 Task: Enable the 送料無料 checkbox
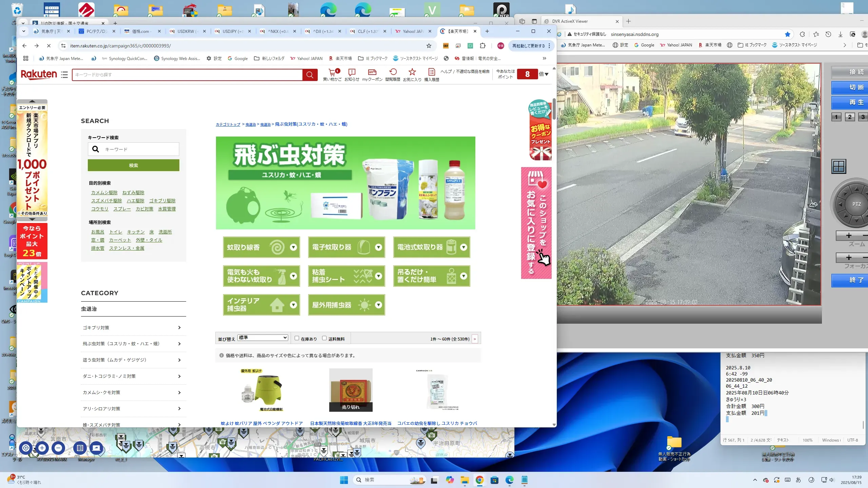point(324,338)
